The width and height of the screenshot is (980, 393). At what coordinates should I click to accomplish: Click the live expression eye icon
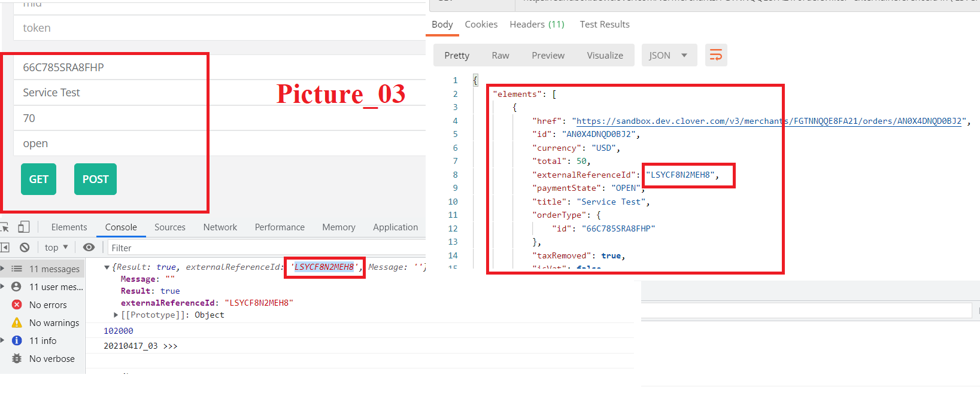(x=89, y=247)
